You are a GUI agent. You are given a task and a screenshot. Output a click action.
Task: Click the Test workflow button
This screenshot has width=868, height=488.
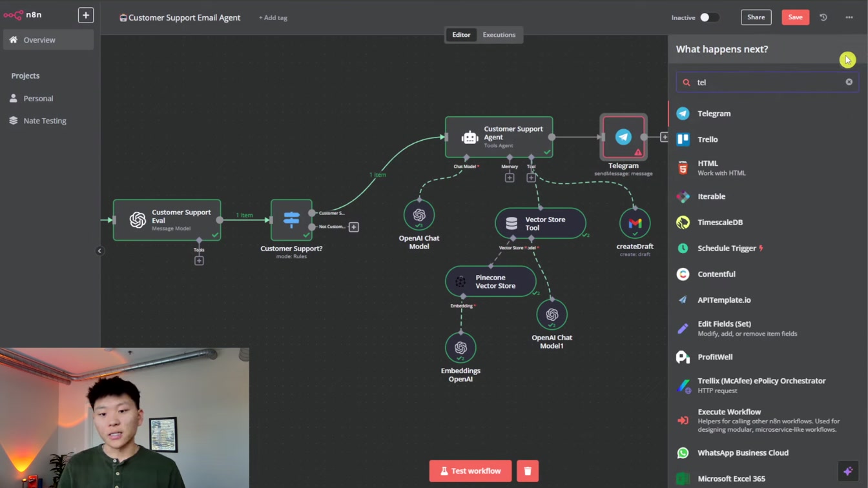tap(470, 471)
